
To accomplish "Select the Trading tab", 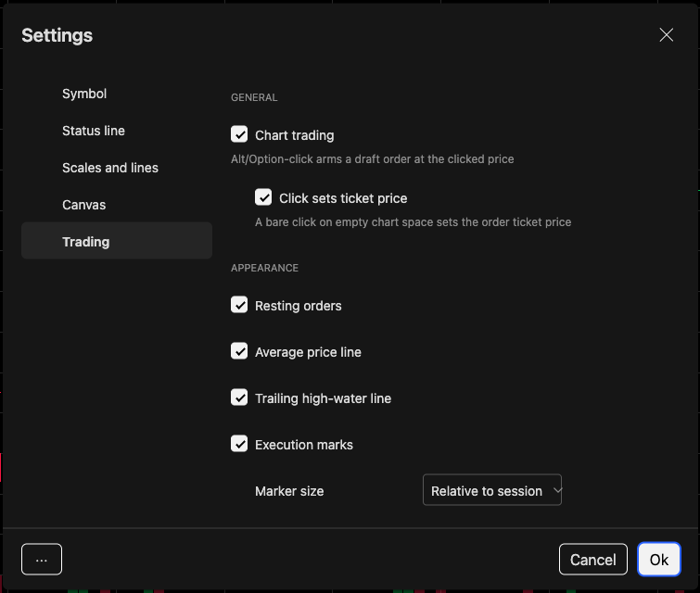I will pos(117,241).
